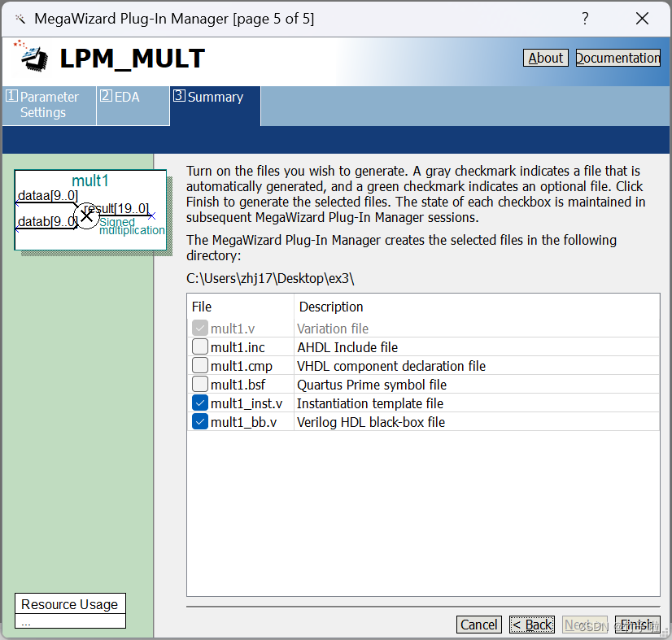Viewport: 672px width, 640px height.
Task: Select the Summary tab
Action: (x=215, y=106)
